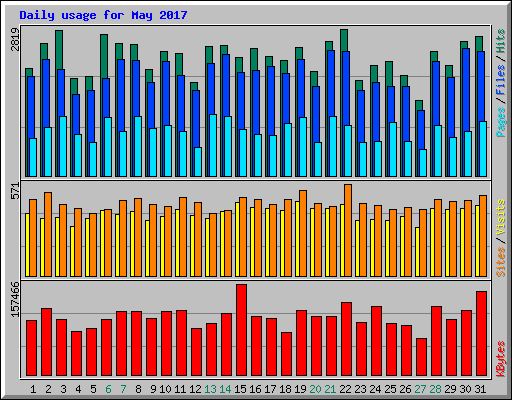512x400 pixels.
Task: Click the yellow sites bar for day 4
Action: (x=72, y=251)
